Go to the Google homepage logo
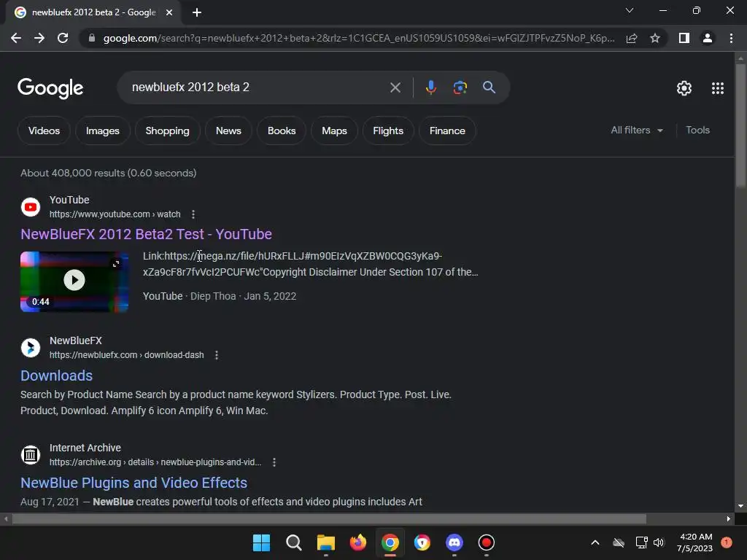 click(50, 88)
